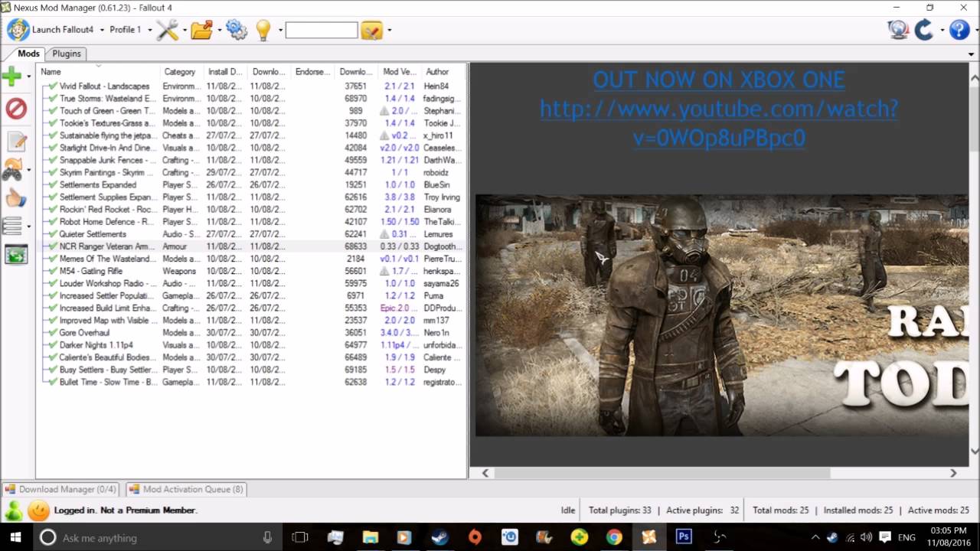Toggle the checkmark for Vivid Fallout - Landscapes

[x=53, y=86]
